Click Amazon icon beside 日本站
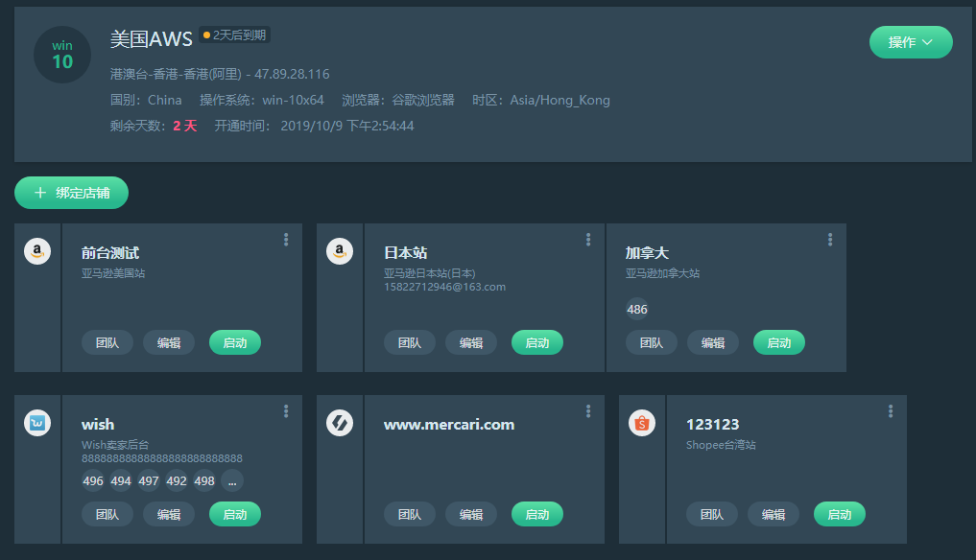 (x=340, y=251)
